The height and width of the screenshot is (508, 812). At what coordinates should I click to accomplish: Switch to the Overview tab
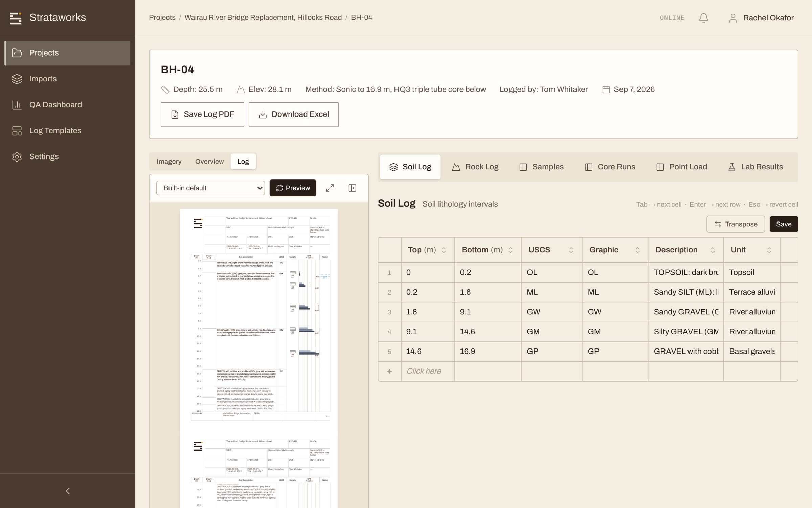click(209, 162)
